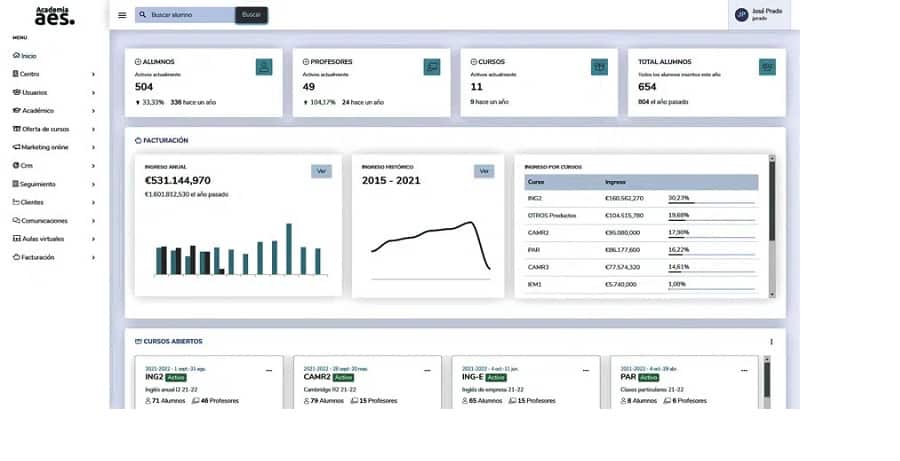900x461 pixels.
Task: Click the Crm sidebar icon
Action: pos(16,165)
